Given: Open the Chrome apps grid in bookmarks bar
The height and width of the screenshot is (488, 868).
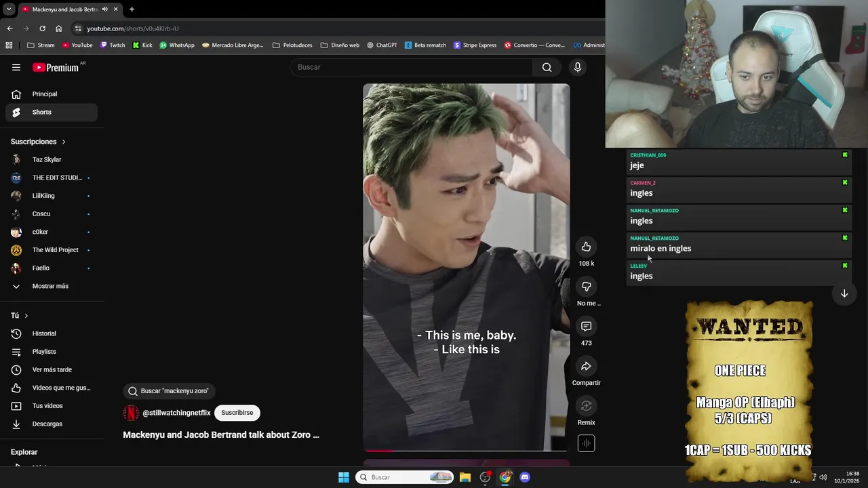Looking at the screenshot, I should point(9,45).
